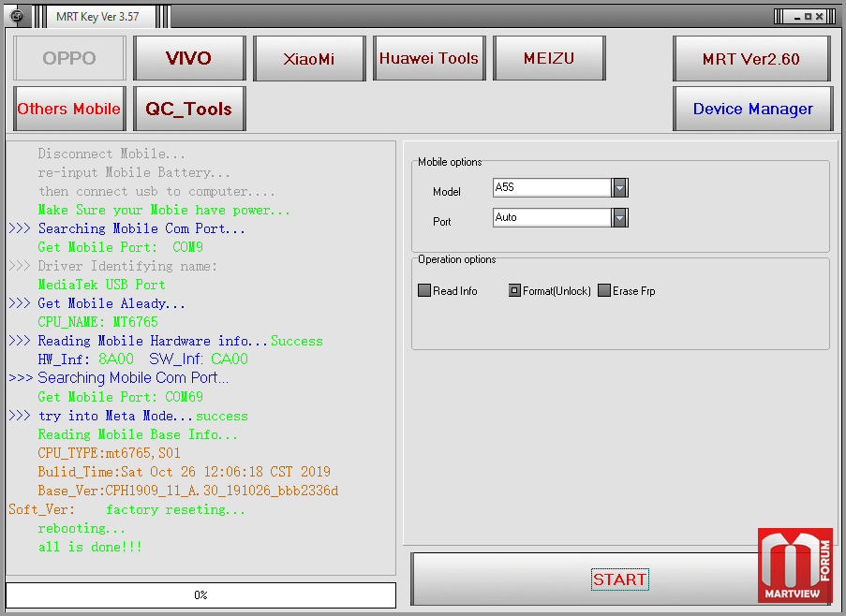Click log line 'then connect usb to computer....'

(156, 191)
